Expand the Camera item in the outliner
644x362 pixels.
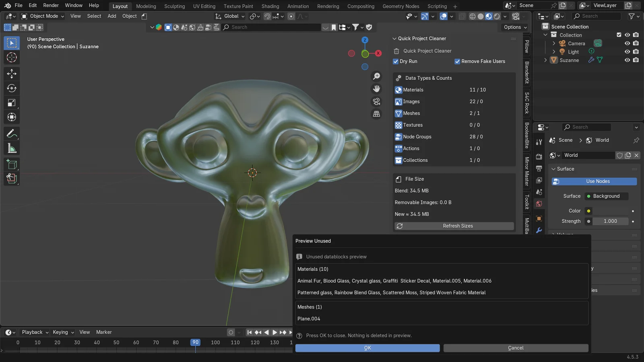555,43
